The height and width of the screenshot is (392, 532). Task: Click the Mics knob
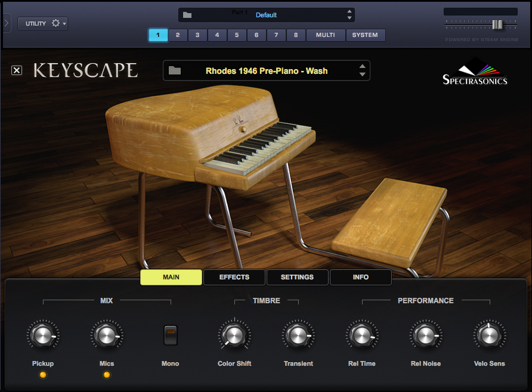click(x=107, y=335)
